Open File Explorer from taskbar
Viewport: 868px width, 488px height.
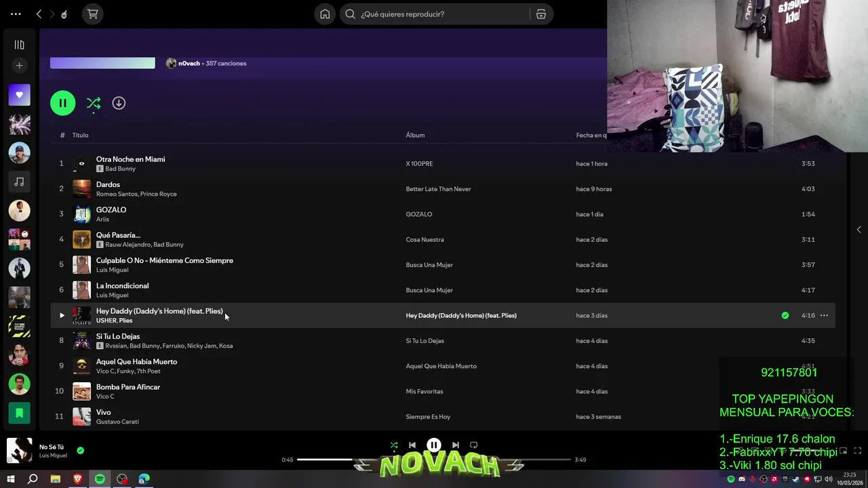point(56,479)
